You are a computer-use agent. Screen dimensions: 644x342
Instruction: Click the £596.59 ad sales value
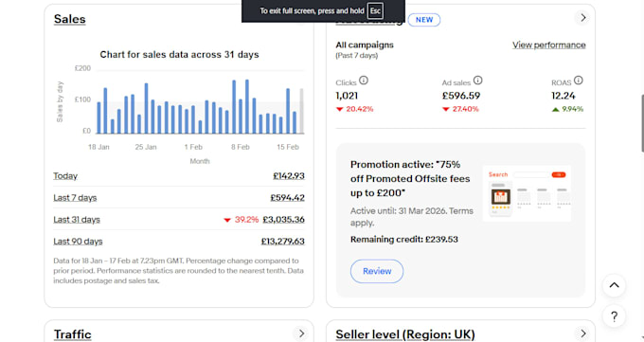461,96
